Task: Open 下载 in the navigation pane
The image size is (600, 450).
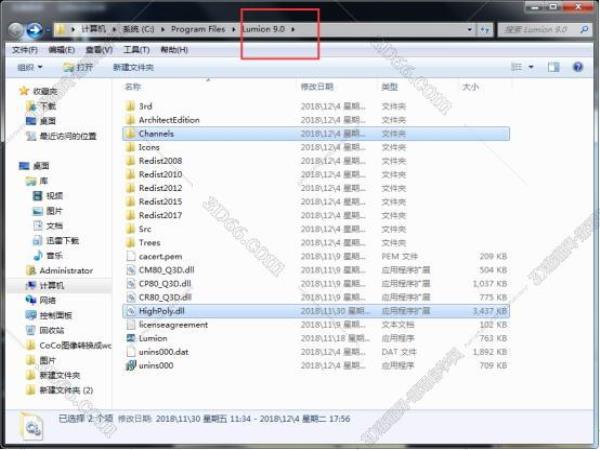Action: click(48, 106)
